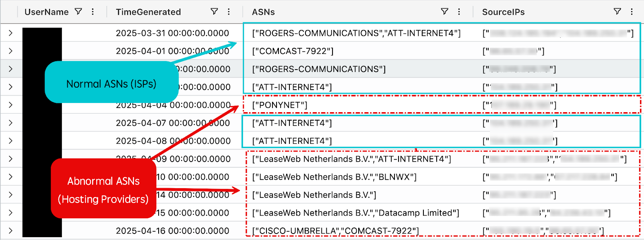Expand the LeaseWeb and BLNWX row
This screenshot has width=644, height=240.
[x=10, y=177]
